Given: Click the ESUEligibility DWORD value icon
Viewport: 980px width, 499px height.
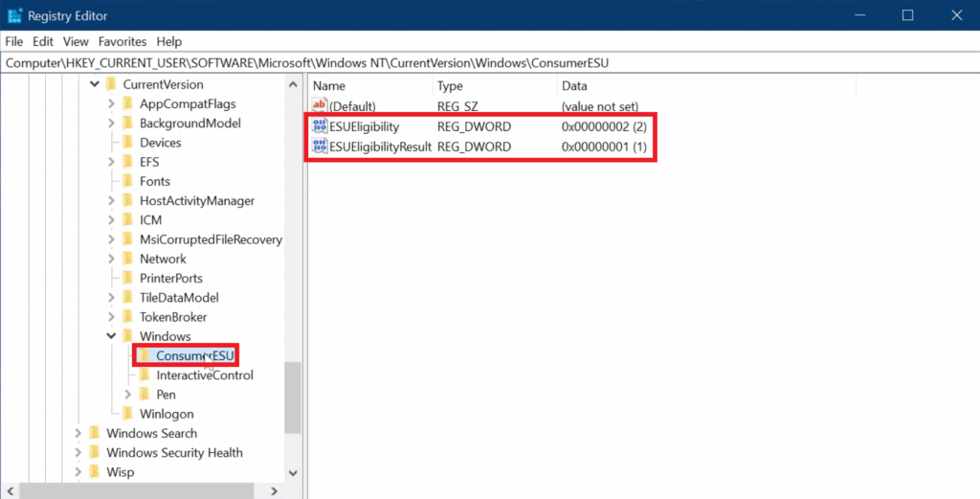Looking at the screenshot, I should 320,126.
